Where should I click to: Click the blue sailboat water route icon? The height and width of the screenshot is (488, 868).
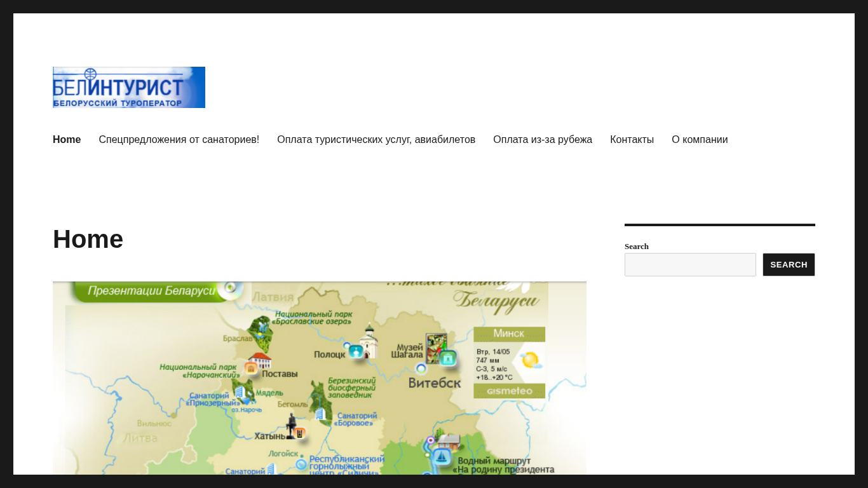441,456
